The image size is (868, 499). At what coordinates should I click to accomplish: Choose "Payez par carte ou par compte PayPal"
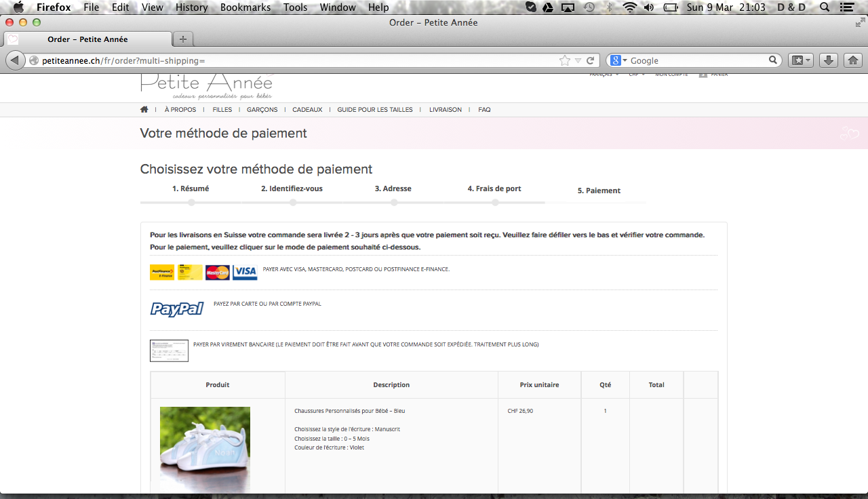tap(267, 304)
